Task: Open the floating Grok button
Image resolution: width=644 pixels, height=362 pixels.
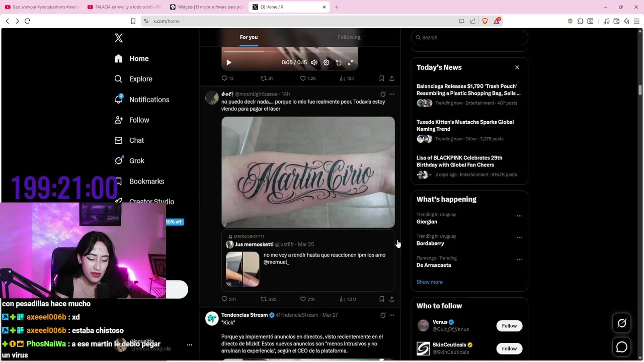Action: (x=622, y=323)
